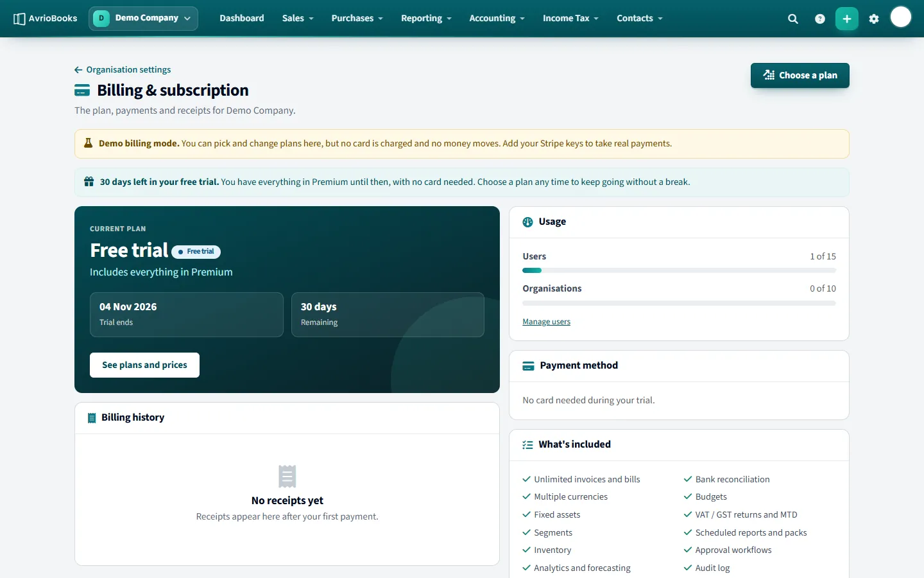Open the Contacts menu
This screenshot has width=924, height=578.
pyautogui.click(x=640, y=19)
